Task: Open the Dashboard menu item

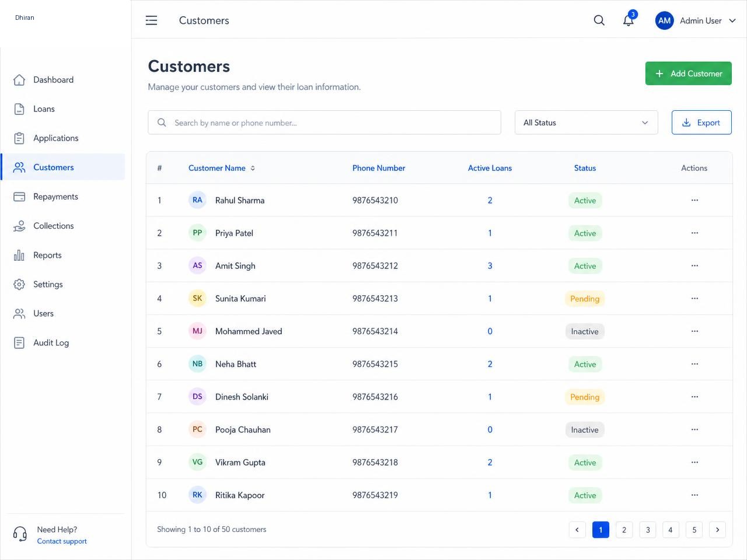Action: (x=63, y=80)
